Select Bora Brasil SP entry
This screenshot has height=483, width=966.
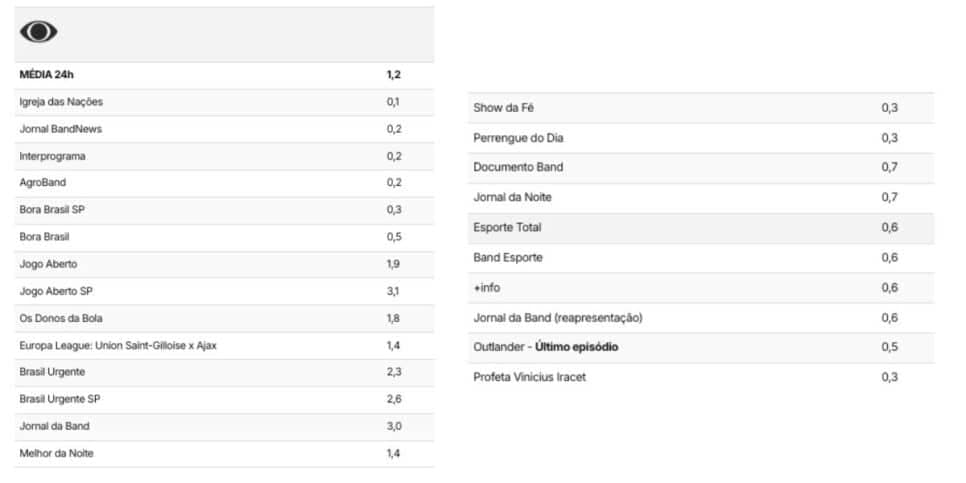tap(224, 210)
